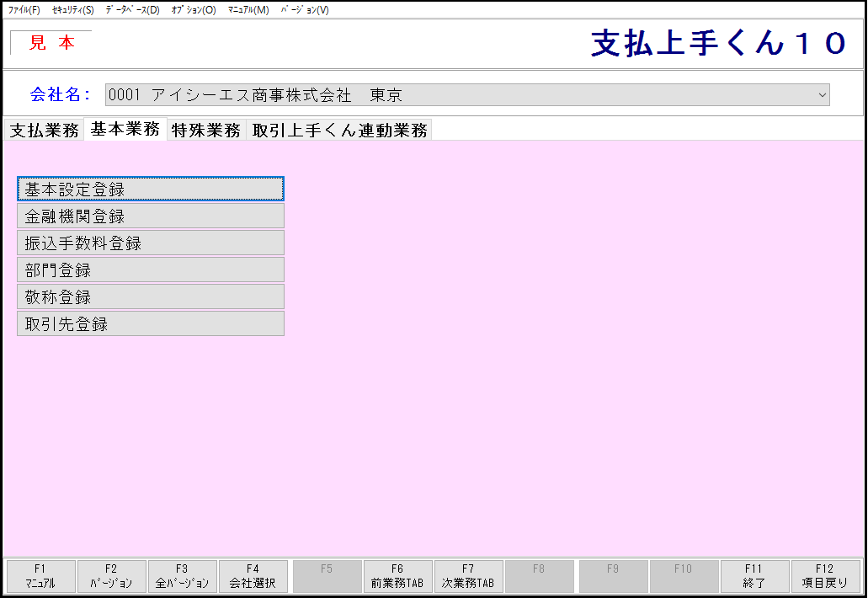The image size is (868, 598).
Task: Click the F12 項目戻り function key
Action: (x=825, y=576)
